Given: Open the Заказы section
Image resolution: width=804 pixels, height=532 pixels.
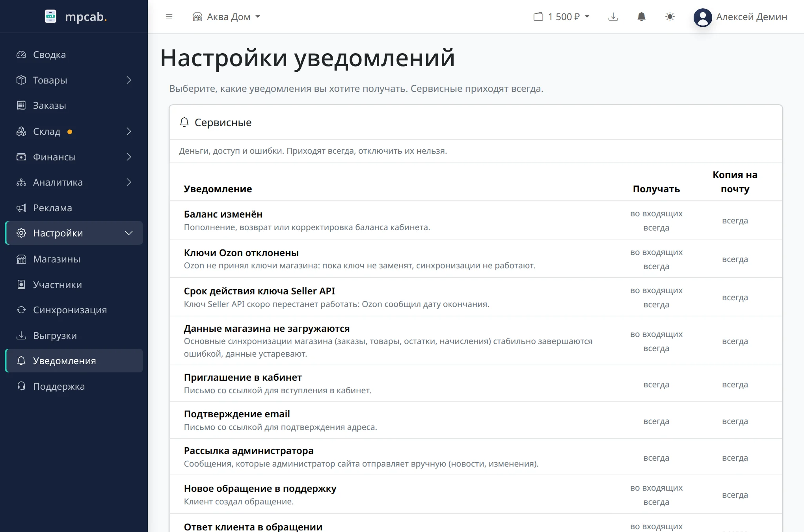Looking at the screenshot, I should 74,105.
